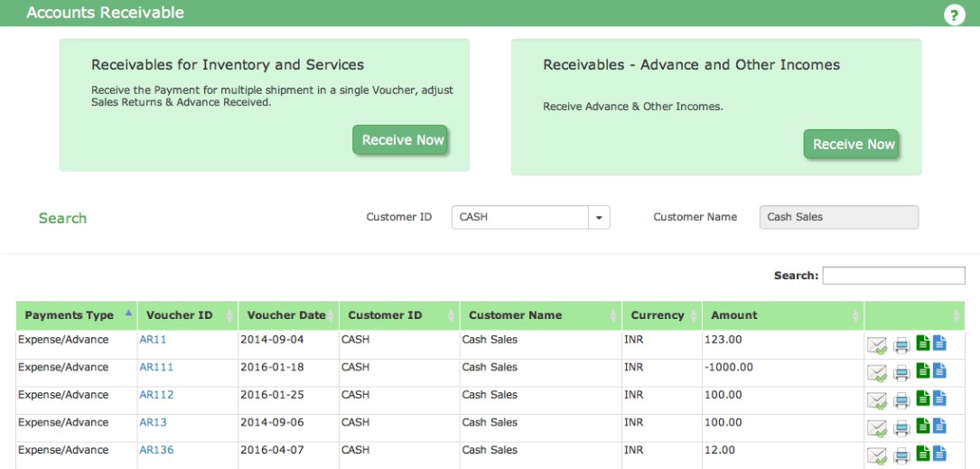Screen dimensions: 980x469
Task: Sort by the Customer Name column header
Action: (541, 315)
